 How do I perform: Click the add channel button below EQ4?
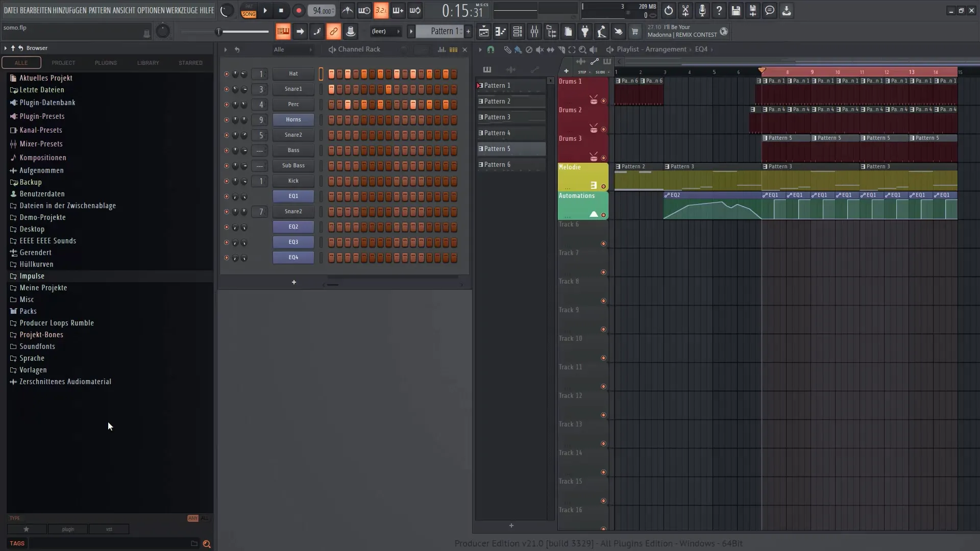[x=293, y=281]
